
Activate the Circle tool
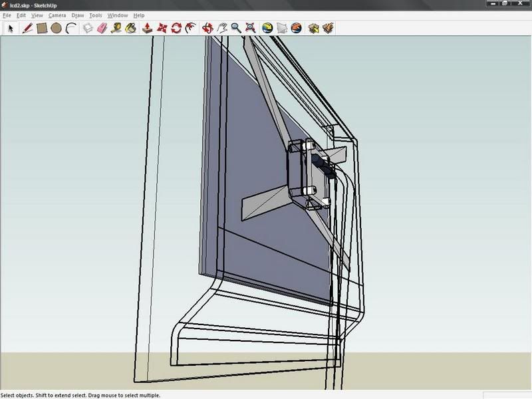[x=56, y=28]
